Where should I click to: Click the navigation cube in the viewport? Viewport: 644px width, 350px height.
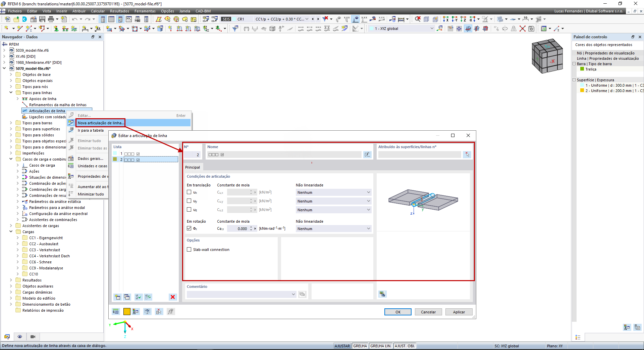[x=547, y=56]
